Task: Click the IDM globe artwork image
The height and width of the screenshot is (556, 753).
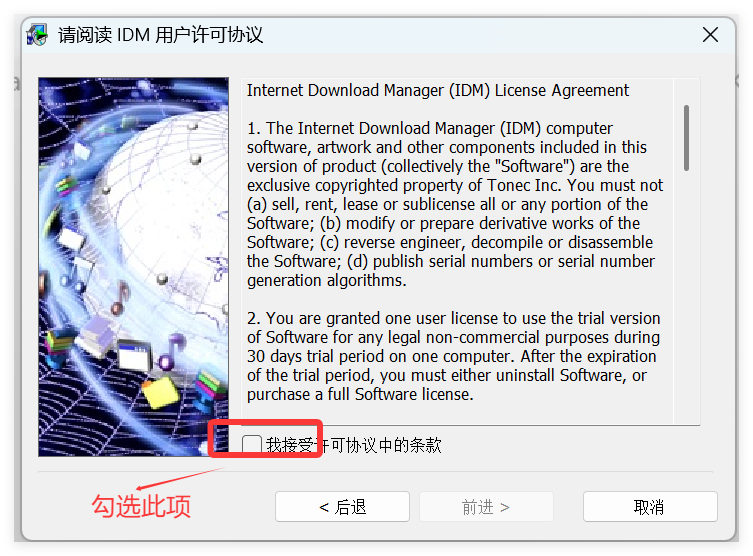Action: (134, 266)
